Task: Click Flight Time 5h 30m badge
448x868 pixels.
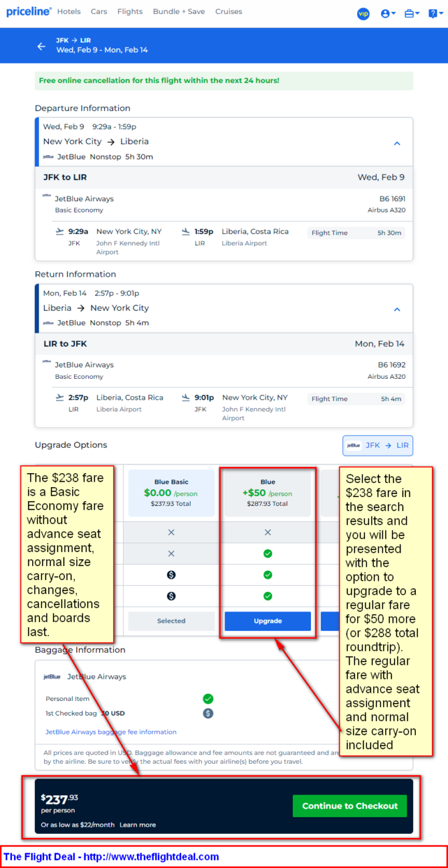Action: point(356,233)
